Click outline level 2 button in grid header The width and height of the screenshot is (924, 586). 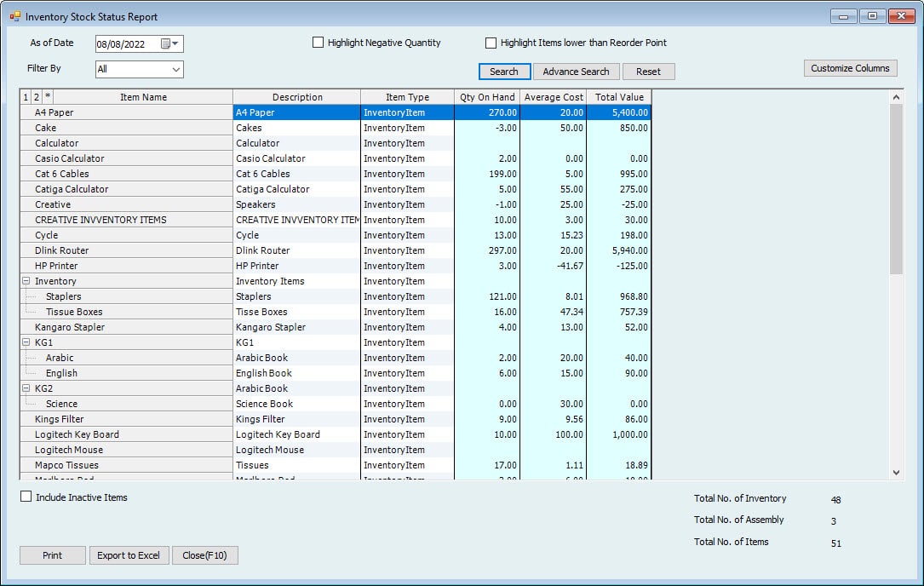[36, 97]
